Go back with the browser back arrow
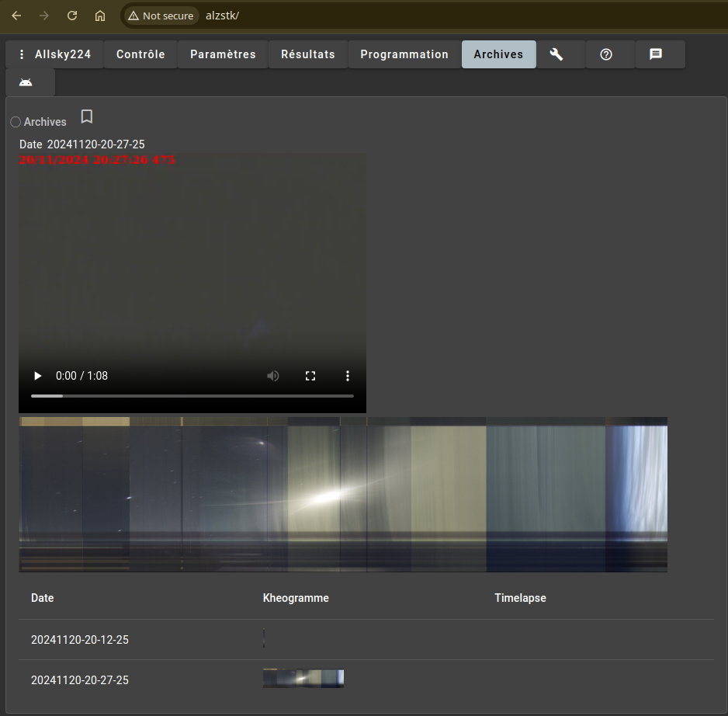Viewport: 728px width, 716px height. pos(16,16)
